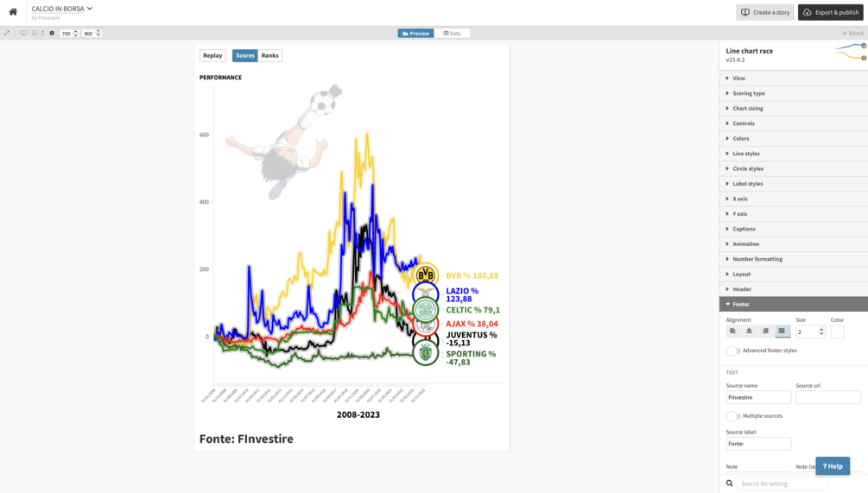Click the JUVENTUS % -15,13 label
The width and height of the screenshot is (868, 493).
(472, 338)
